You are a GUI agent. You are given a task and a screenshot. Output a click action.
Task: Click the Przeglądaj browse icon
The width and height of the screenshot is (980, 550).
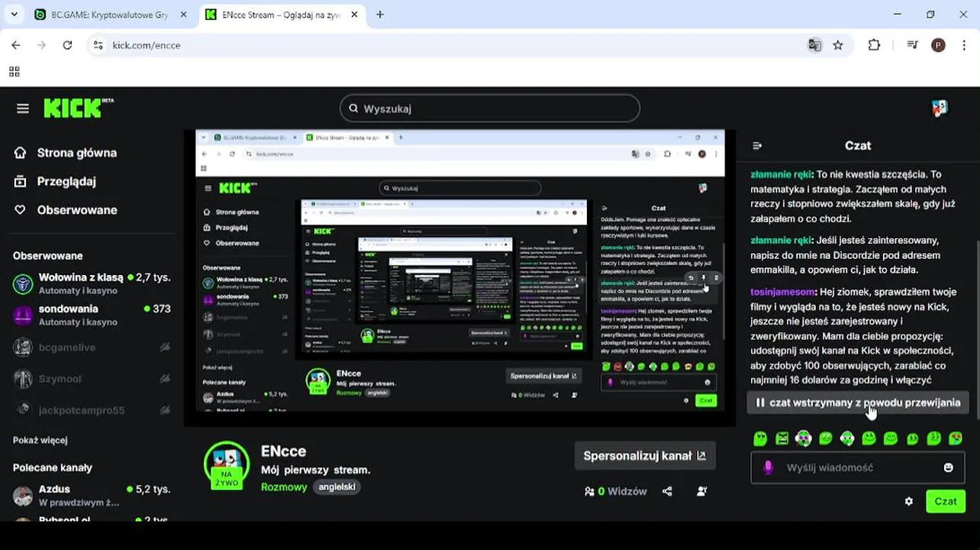click(21, 181)
